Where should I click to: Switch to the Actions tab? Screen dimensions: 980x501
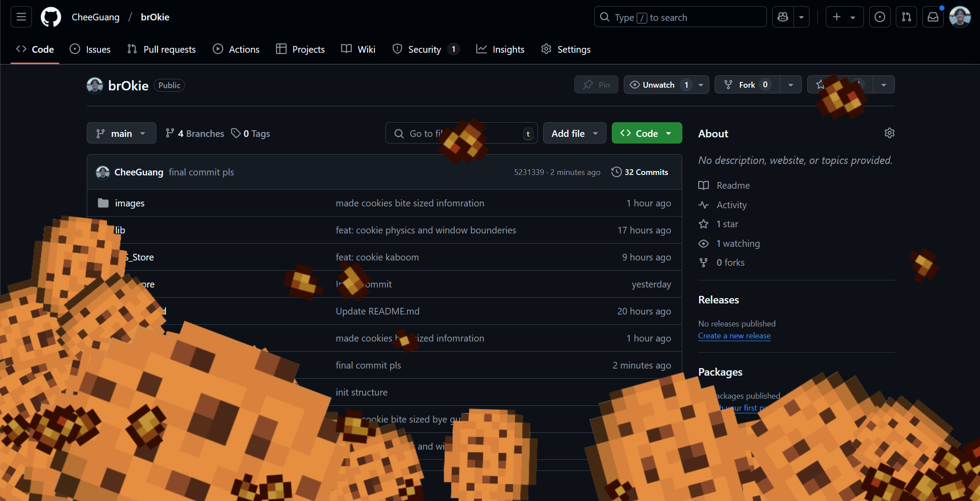tap(236, 50)
